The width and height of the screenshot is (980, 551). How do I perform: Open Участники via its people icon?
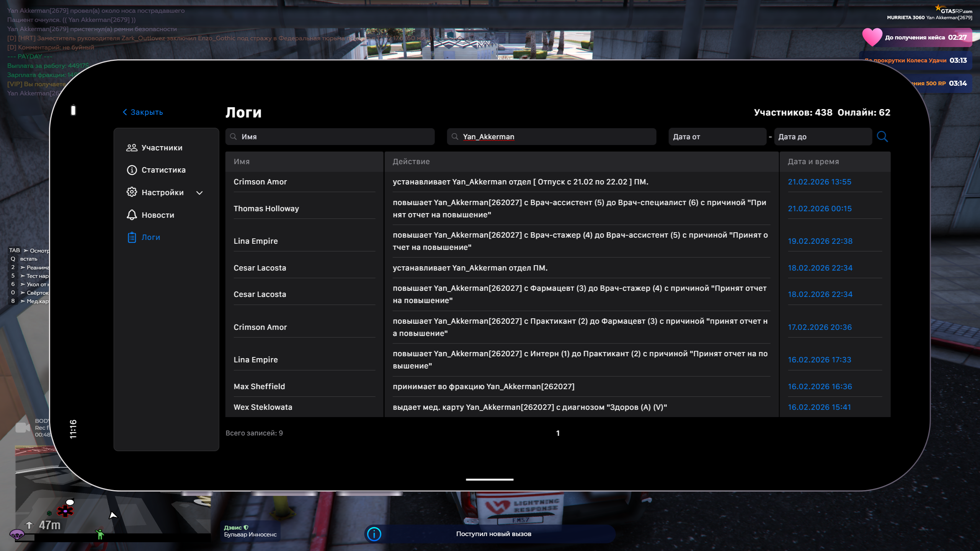click(x=132, y=148)
